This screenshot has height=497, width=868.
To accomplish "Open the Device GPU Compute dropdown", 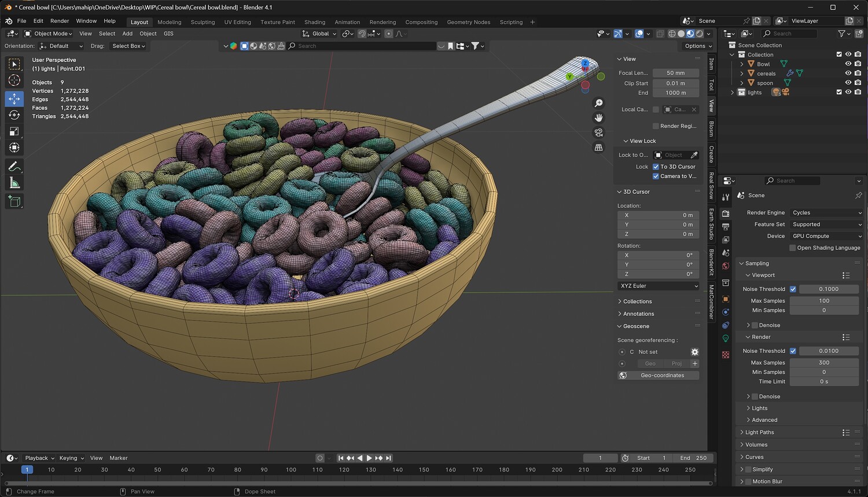I will [826, 236].
